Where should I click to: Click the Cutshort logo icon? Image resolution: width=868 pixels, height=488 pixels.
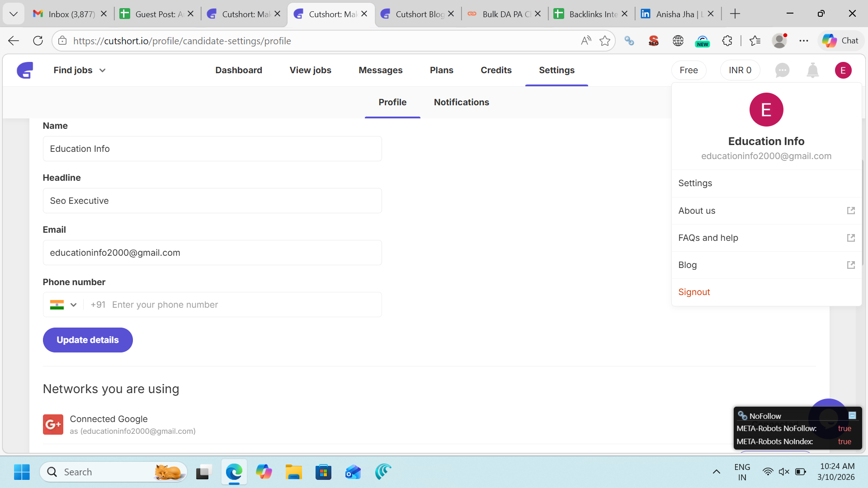click(25, 70)
